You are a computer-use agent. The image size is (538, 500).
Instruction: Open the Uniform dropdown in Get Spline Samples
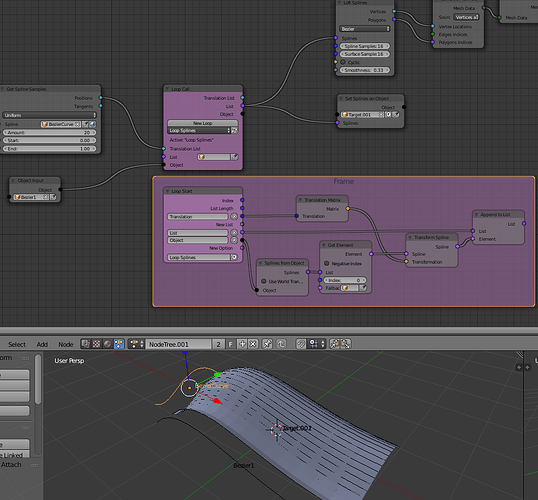[49, 115]
